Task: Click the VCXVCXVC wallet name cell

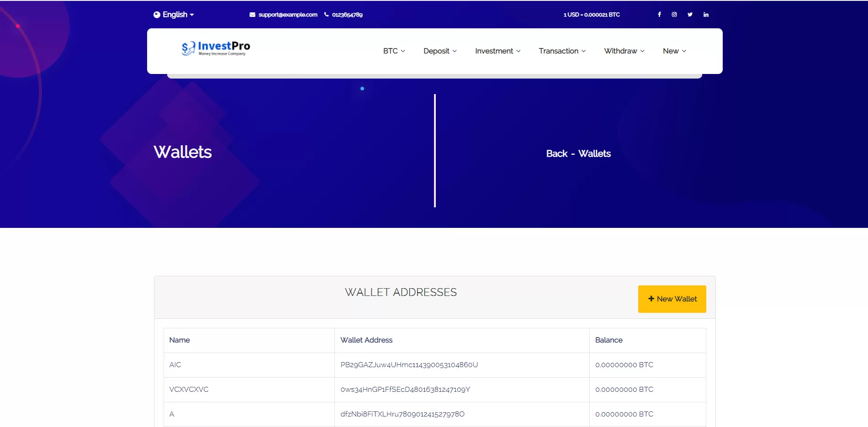Action: [x=189, y=390]
